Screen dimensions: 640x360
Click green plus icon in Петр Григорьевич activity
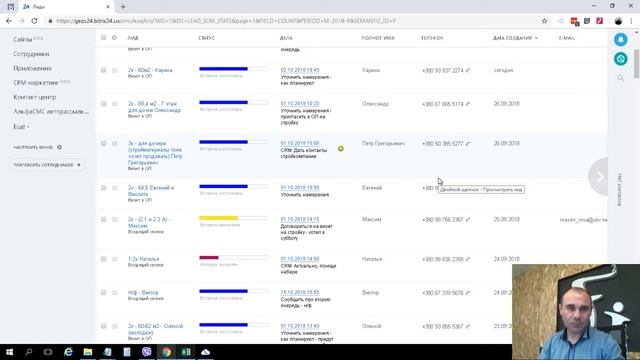[x=341, y=149]
